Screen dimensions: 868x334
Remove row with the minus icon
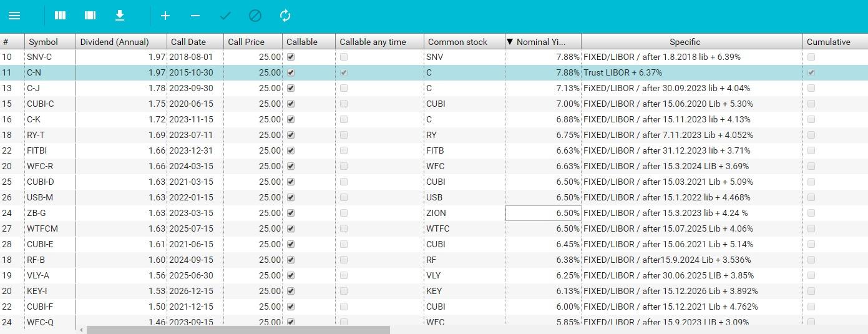click(x=195, y=16)
